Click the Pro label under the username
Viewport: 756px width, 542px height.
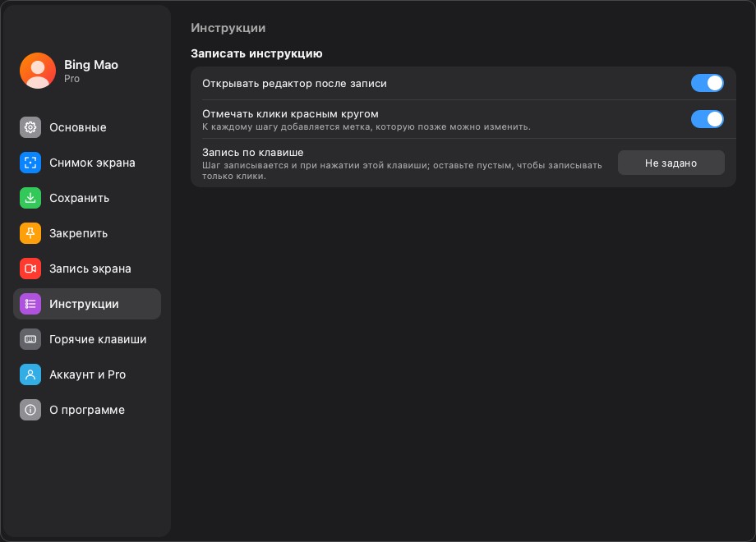pos(71,79)
